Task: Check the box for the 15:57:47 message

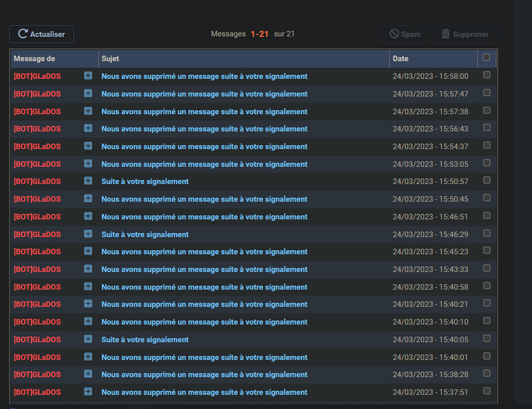Action: coord(487,93)
